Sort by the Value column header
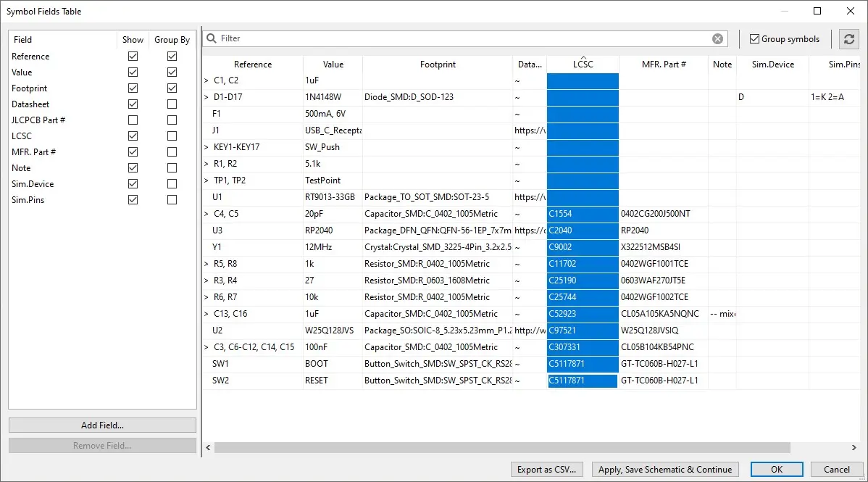This screenshot has height=482, width=868. (x=333, y=65)
